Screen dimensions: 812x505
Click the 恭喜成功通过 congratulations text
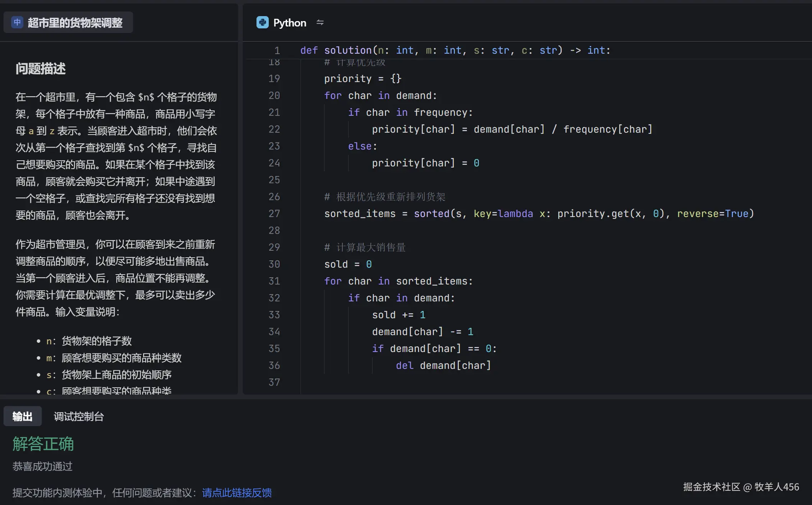42,467
